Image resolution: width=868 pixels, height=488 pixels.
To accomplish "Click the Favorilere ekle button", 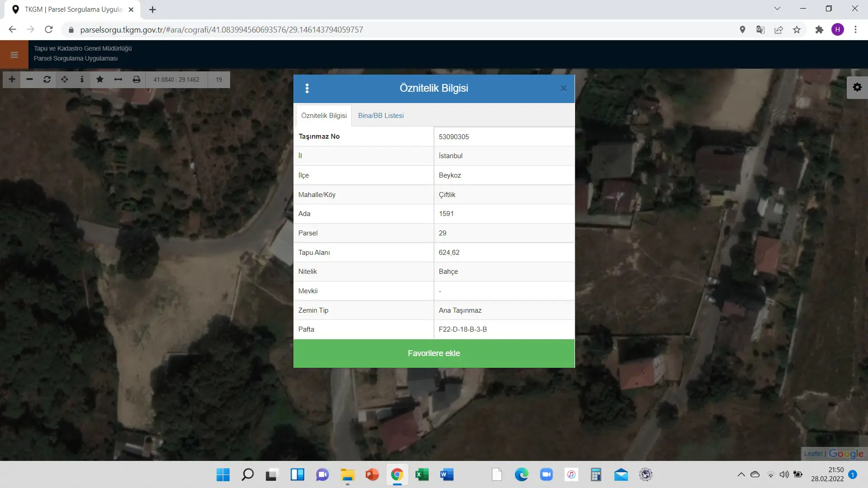I will coord(434,353).
